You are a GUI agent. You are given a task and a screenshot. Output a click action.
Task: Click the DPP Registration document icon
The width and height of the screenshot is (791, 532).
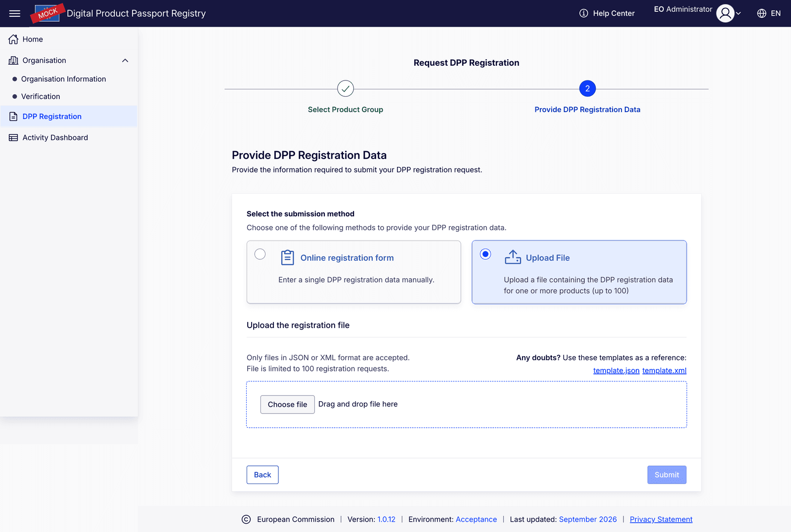[13, 117]
